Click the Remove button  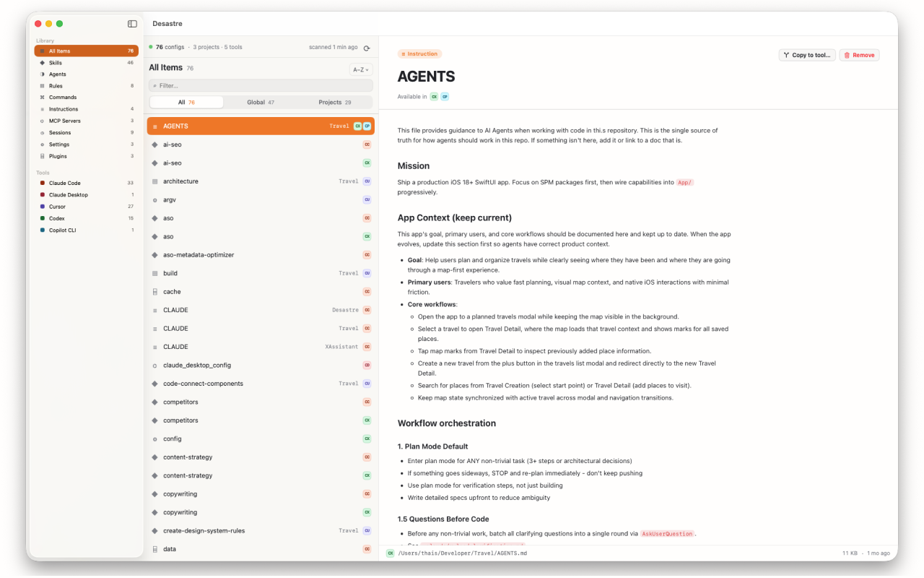(x=859, y=55)
